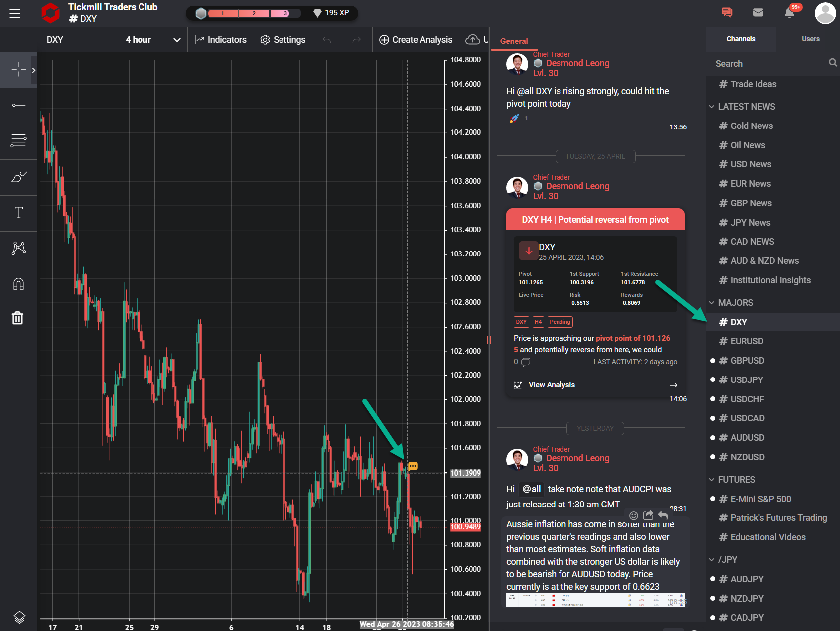This screenshot has width=840, height=631.
Task: Click the DXY symbol field
Action: pos(78,40)
